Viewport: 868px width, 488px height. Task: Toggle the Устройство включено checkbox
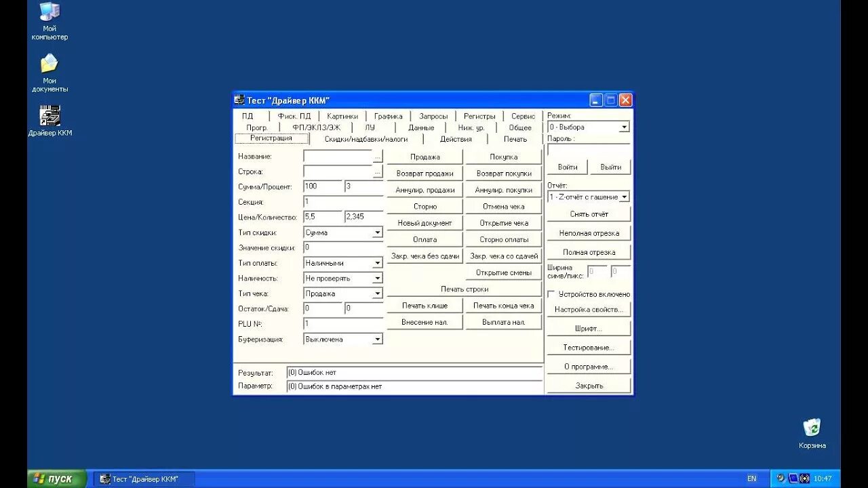coord(551,294)
